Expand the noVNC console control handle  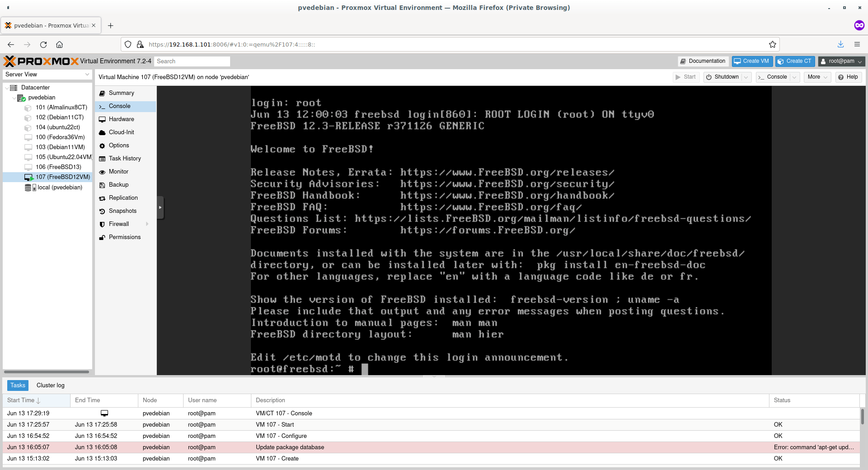pyautogui.click(x=160, y=207)
